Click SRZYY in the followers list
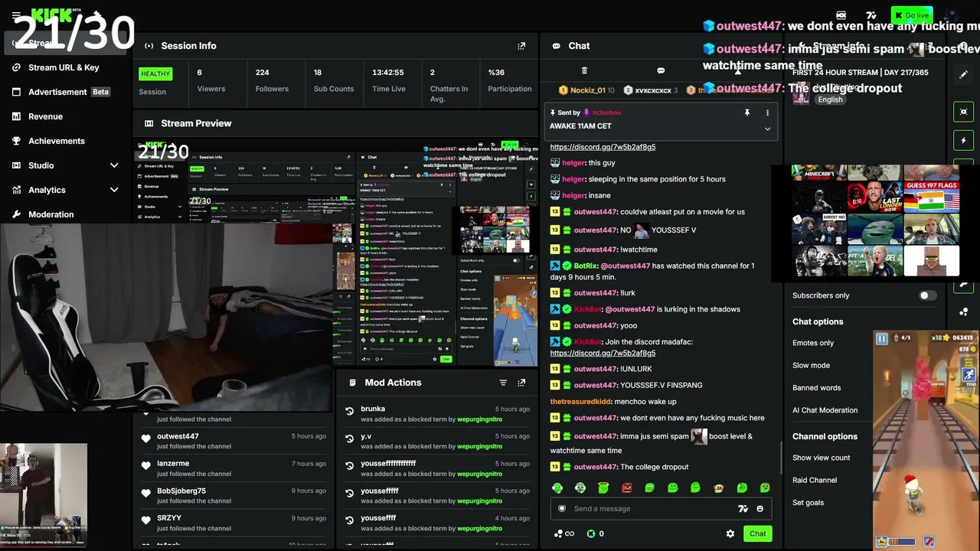The width and height of the screenshot is (980, 551). (169, 518)
